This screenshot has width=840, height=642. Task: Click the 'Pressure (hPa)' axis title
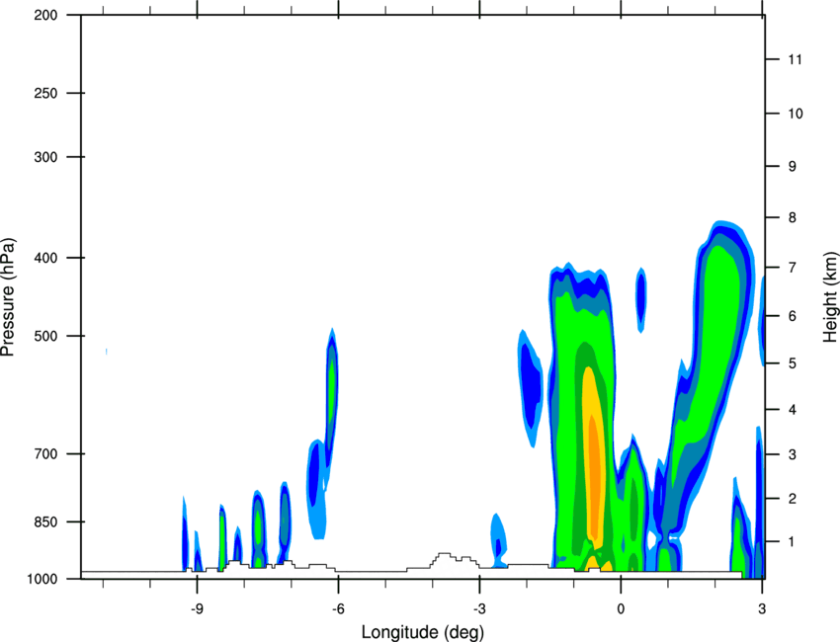[8, 297]
